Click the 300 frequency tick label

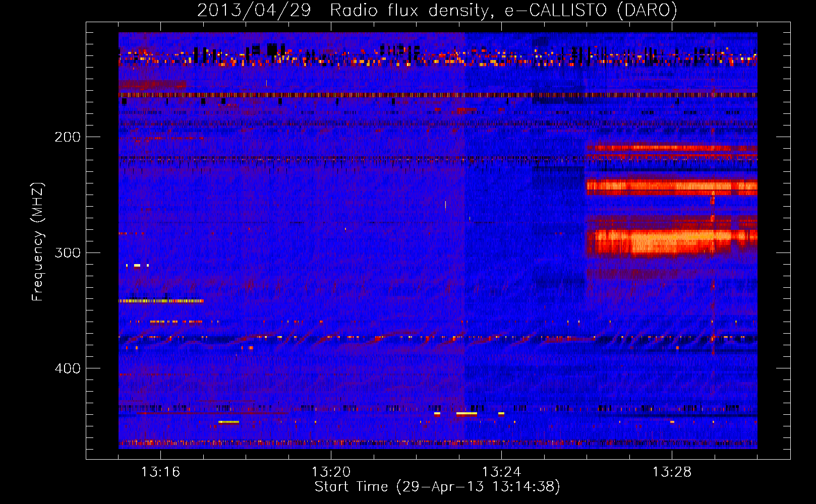[68, 253]
